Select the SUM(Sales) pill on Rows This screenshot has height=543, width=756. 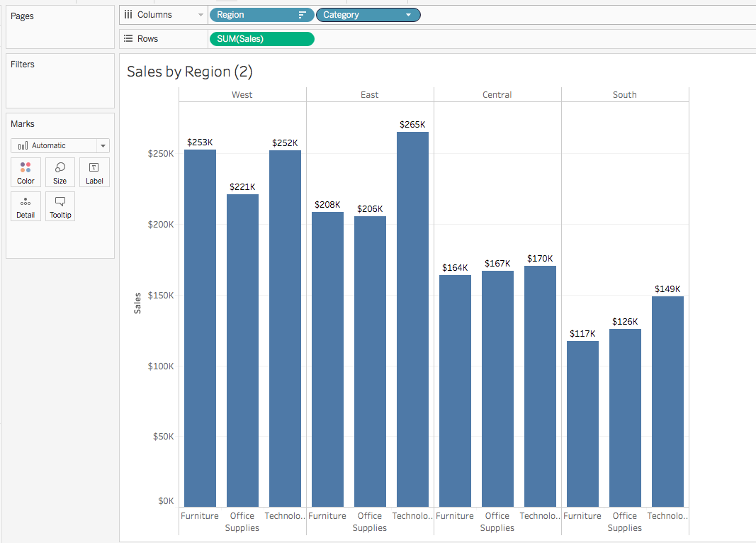point(261,39)
